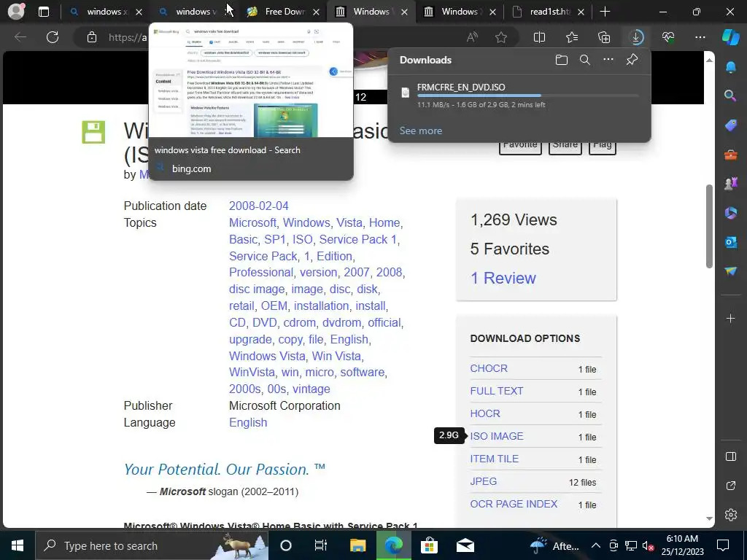Screen dimensions: 747x560
Task: Pin the Downloads panel
Action: click(x=632, y=60)
